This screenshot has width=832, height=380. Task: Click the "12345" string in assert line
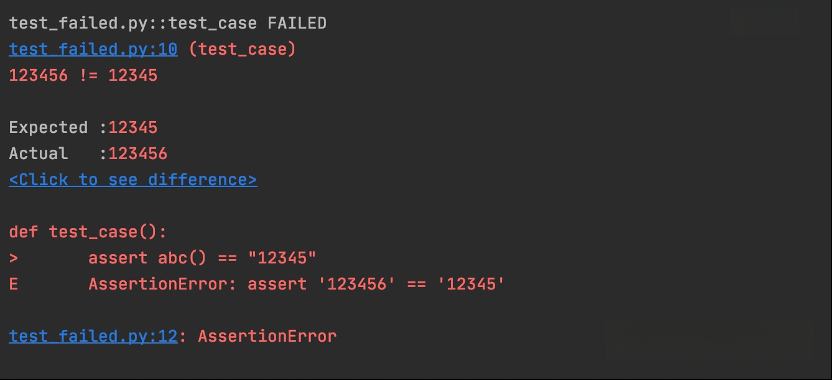(282, 258)
